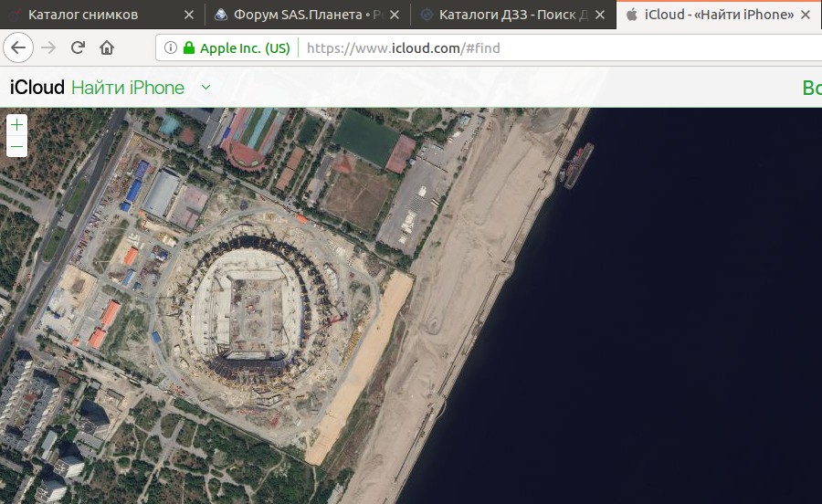The height and width of the screenshot is (504, 822).
Task: Open the browser home page
Action: pyautogui.click(x=107, y=48)
